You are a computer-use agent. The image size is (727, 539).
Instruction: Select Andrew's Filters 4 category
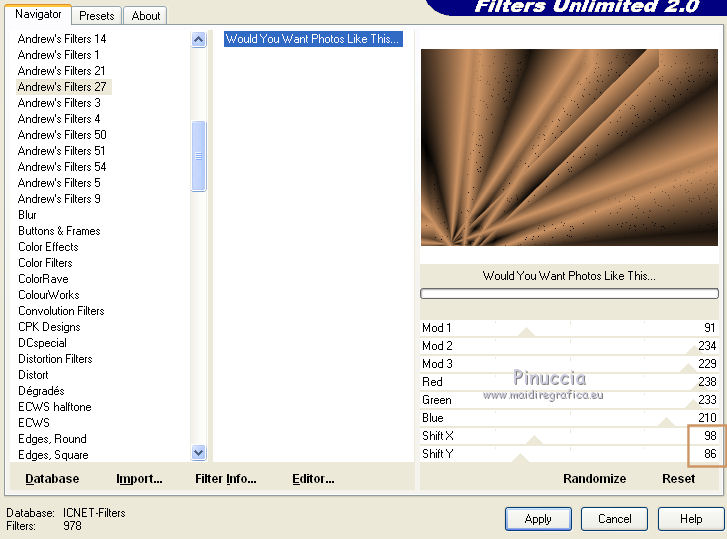(59, 119)
